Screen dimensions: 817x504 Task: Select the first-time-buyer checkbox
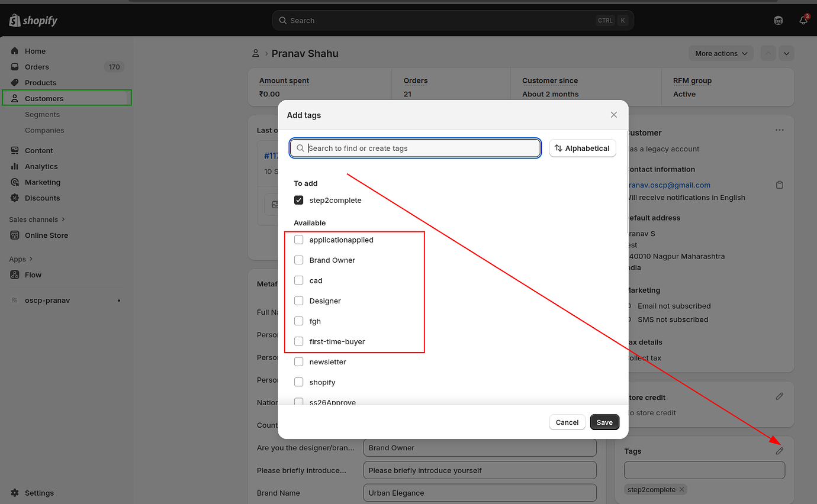(x=299, y=341)
